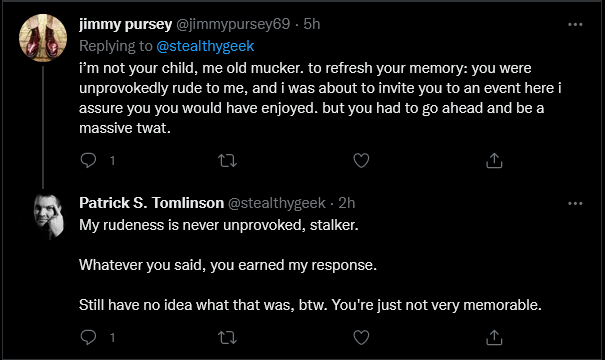Like jimmy pursey's tweet
The image size is (605, 360).
tap(361, 161)
